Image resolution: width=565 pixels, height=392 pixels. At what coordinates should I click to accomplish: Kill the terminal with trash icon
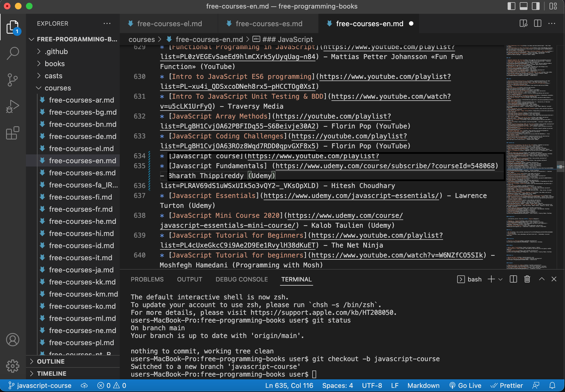click(x=527, y=279)
